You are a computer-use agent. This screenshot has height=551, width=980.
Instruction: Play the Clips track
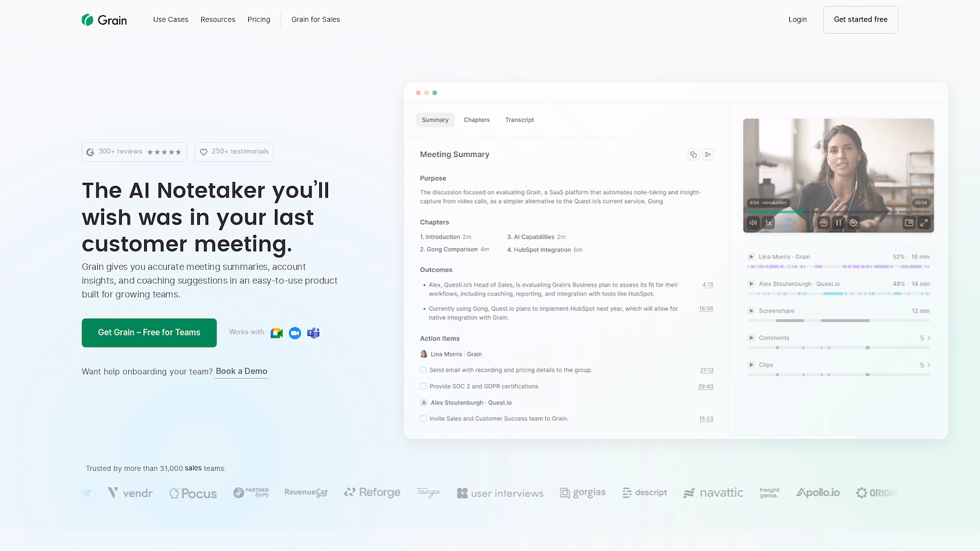(751, 365)
